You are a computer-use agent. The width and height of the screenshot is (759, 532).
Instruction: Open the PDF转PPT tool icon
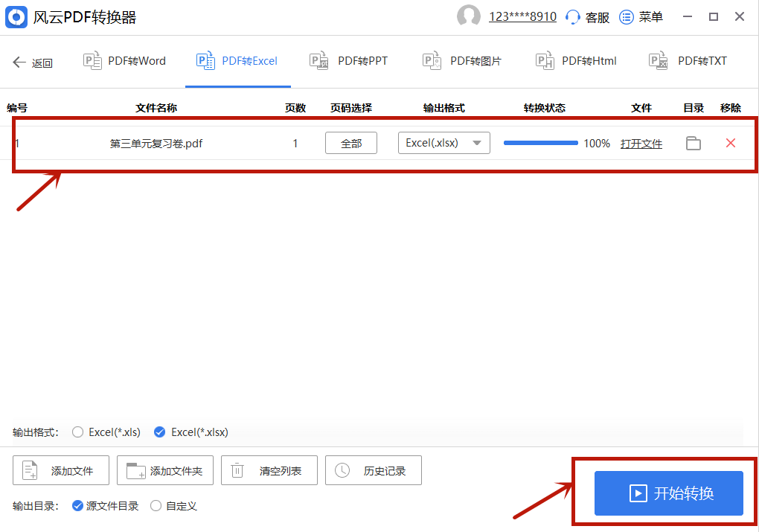pos(318,61)
